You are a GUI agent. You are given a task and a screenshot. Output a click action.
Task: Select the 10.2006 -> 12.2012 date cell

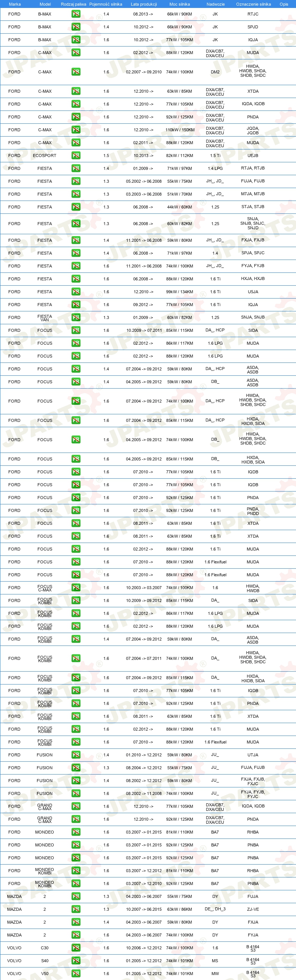click(144, 948)
